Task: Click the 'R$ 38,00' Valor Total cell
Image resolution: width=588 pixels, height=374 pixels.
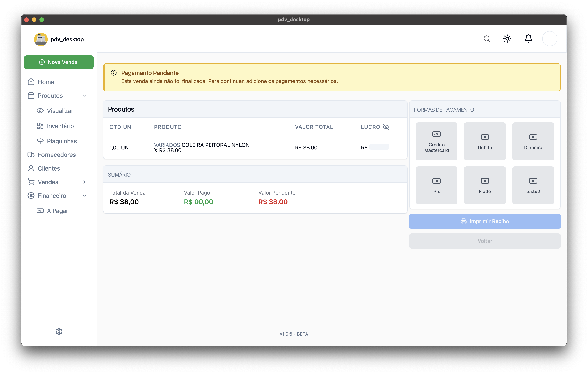Action: coord(306,148)
